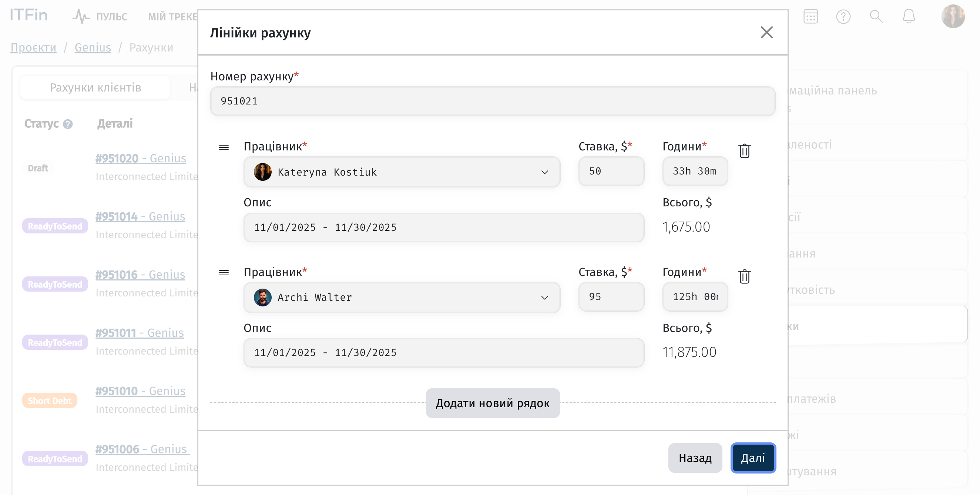Delete the Kateryna Kostiuk invoice line

744,151
